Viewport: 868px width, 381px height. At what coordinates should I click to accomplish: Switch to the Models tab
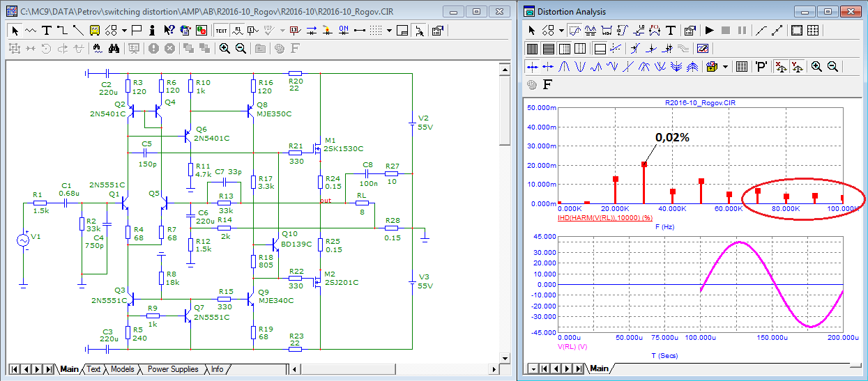click(x=122, y=369)
